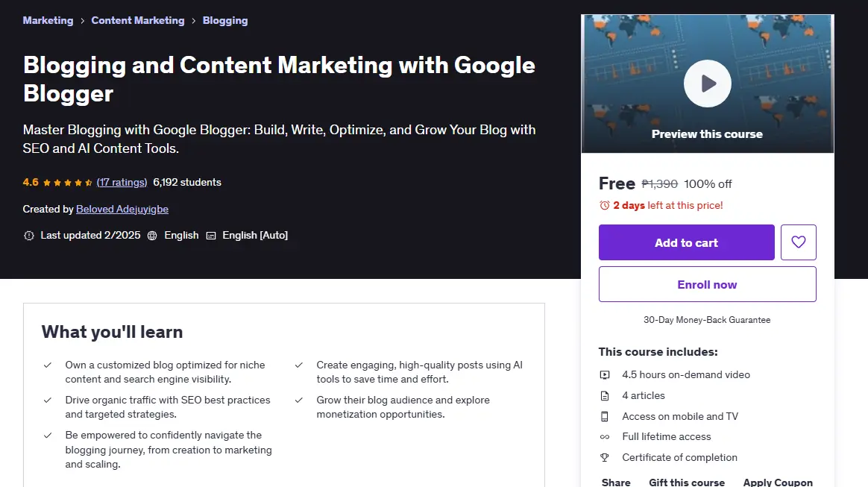Click the course title heading
868x487 pixels.
click(279, 79)
